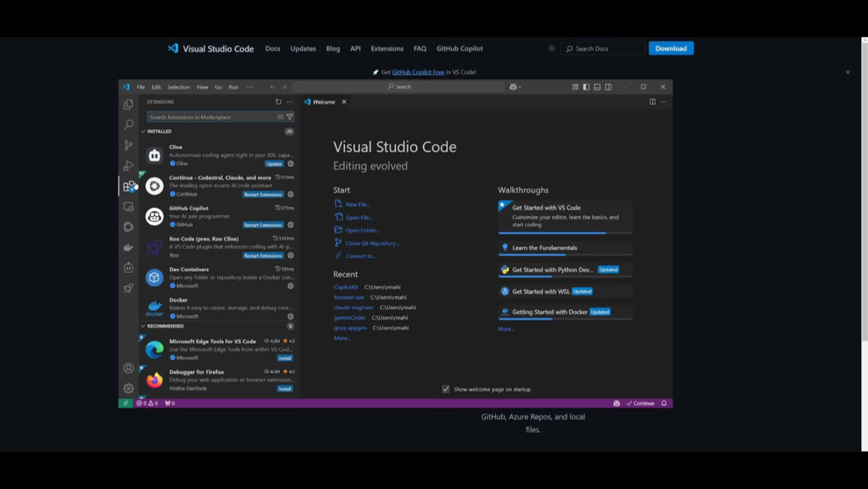Screen dimensions: 868x489
Task: Switch website theme with sun icon
Action: click(552, 48)
